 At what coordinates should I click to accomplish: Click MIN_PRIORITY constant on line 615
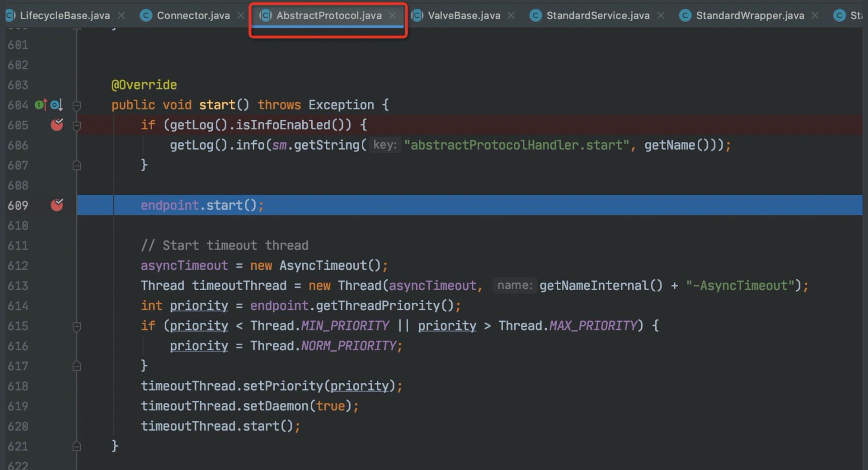point(345,326)
